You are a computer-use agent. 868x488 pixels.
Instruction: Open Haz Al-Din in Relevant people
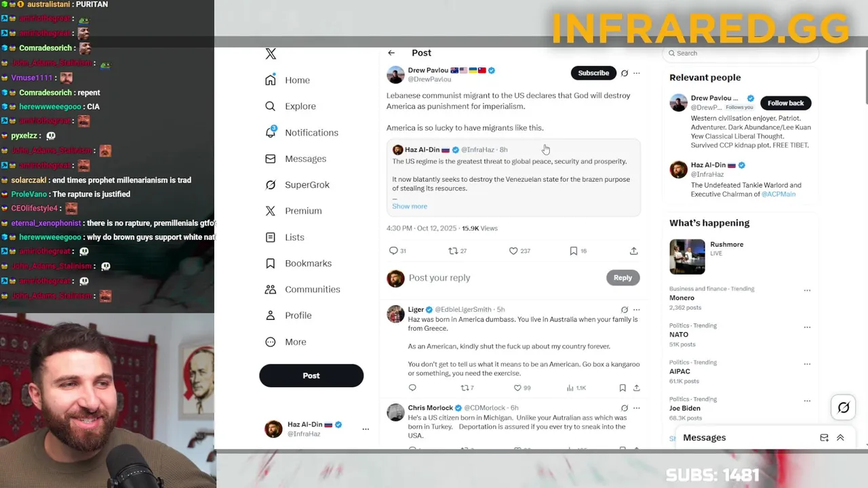coord(708,165)
